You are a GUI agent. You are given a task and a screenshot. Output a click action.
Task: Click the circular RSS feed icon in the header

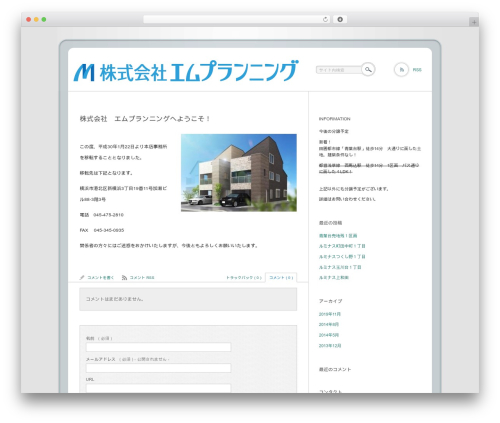click(x=401, y=70)
